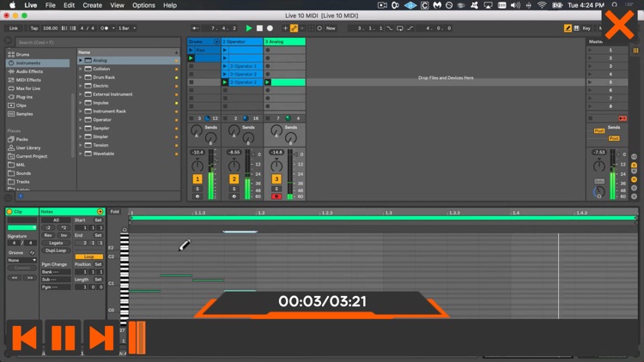
Task: Click the Dupl.Loop button
Action: 56,250
